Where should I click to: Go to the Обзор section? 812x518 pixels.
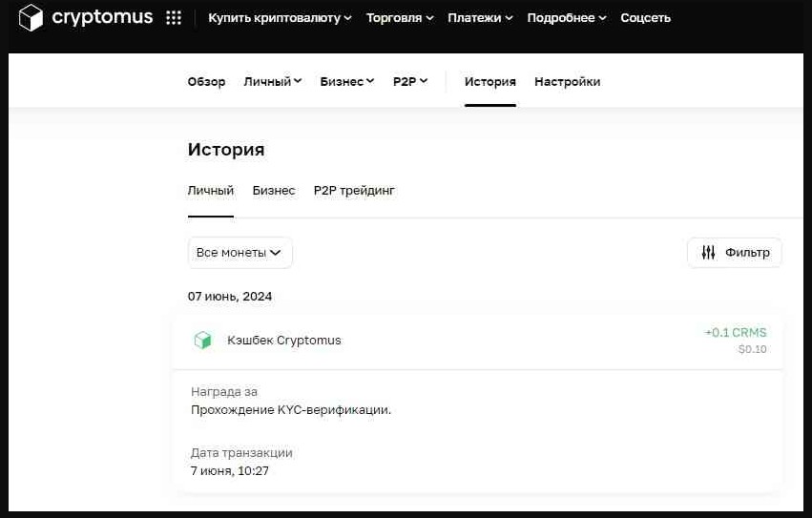pyautogui.click(x=206, y=82)
